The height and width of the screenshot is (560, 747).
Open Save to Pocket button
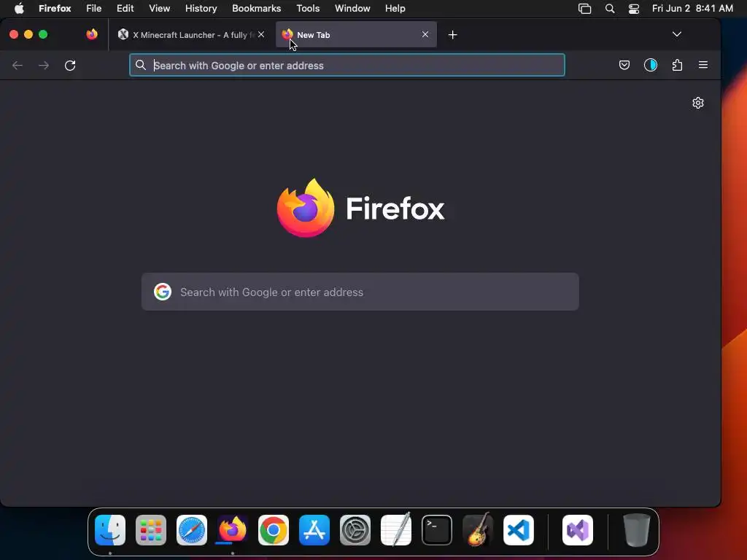click(624, 65)
